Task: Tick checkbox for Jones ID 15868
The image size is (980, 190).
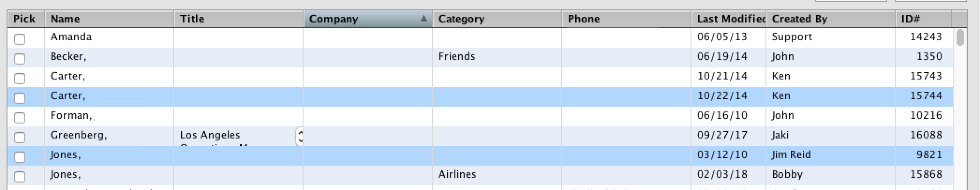Action: 20,176
